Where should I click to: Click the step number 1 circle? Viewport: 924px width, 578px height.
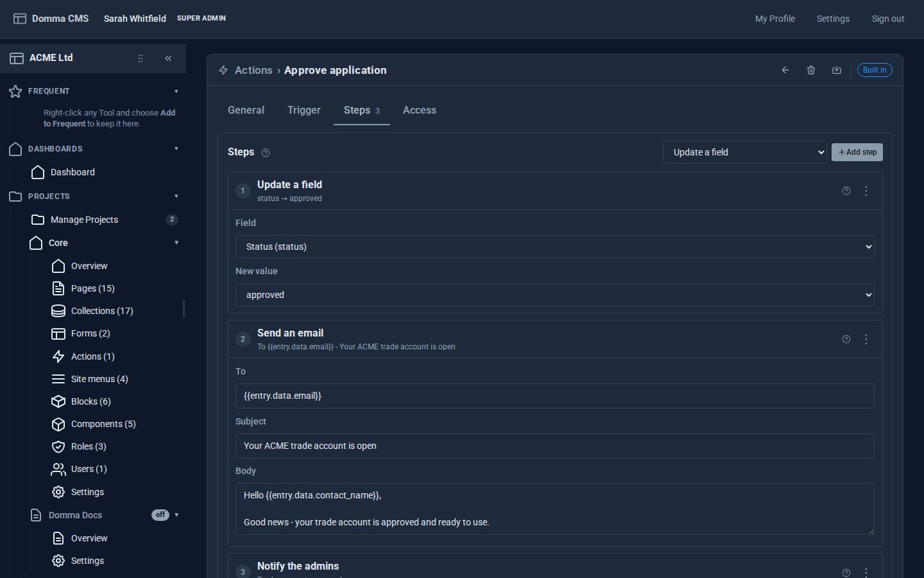coord(243,191)
